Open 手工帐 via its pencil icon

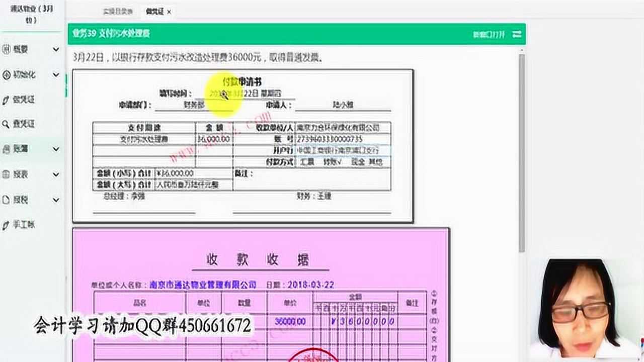point(6,225)
